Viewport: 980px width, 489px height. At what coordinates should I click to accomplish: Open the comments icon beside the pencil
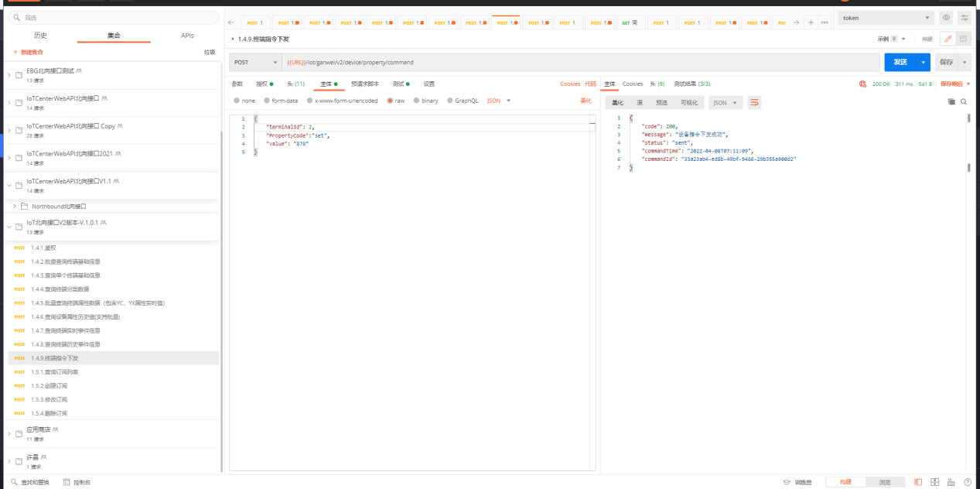pos(963,39)
